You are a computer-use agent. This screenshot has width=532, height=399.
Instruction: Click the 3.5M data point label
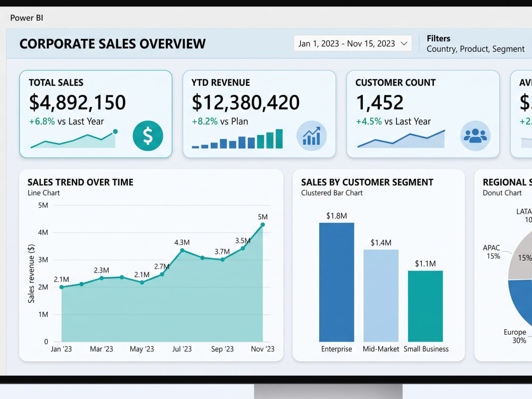point(243,240)
